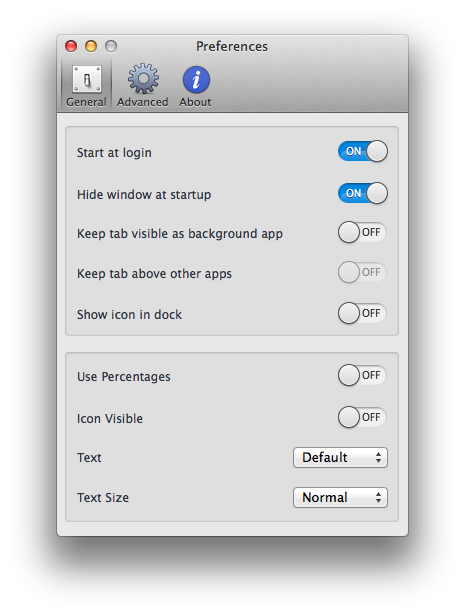Turn off Start at login switch

click(x=363, y=151)
